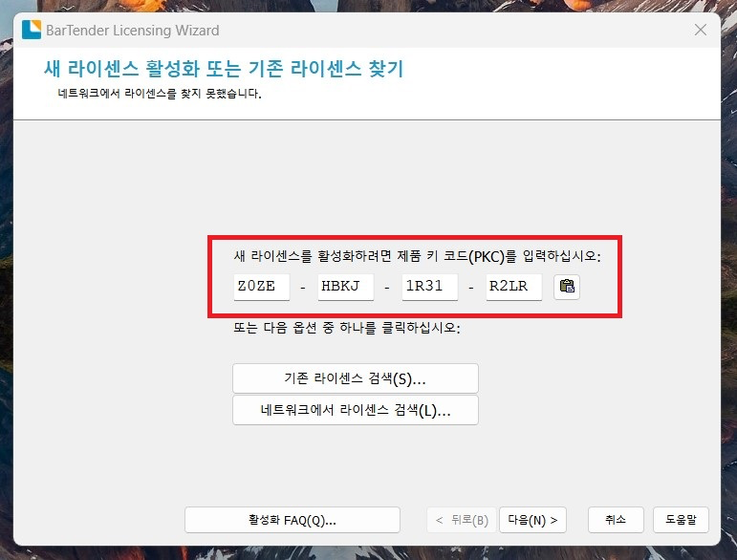The image size is (737, 560).
Task: Click the 도움말 help button
Action: tap(681, 520)
